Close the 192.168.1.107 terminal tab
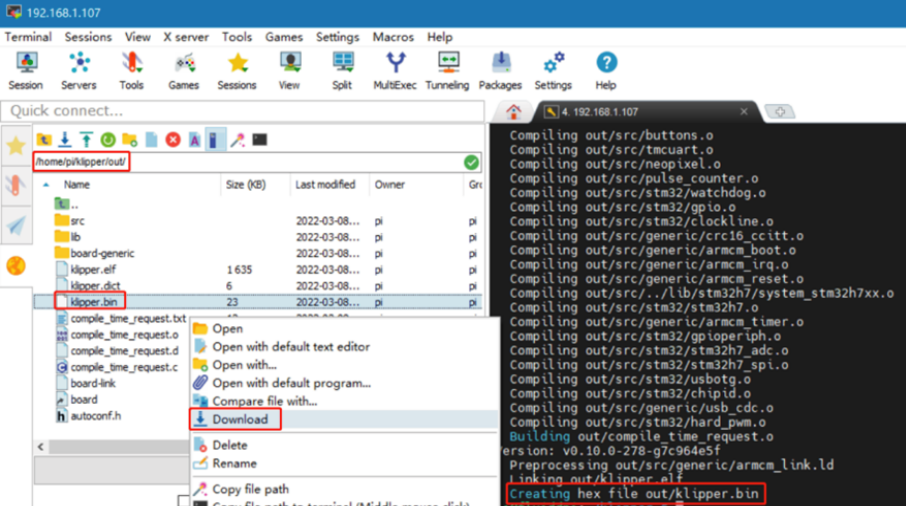Viewport: 906px width, 506px height. click(743, 112)
